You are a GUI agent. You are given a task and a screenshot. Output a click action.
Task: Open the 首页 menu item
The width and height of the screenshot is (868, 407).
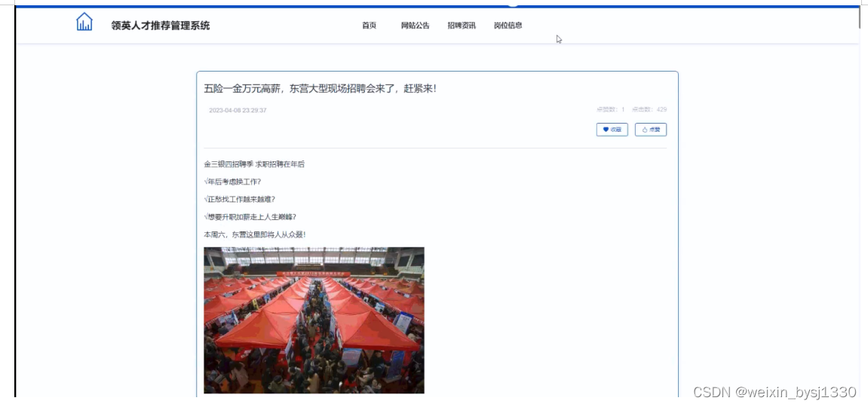tap(370, 26)
